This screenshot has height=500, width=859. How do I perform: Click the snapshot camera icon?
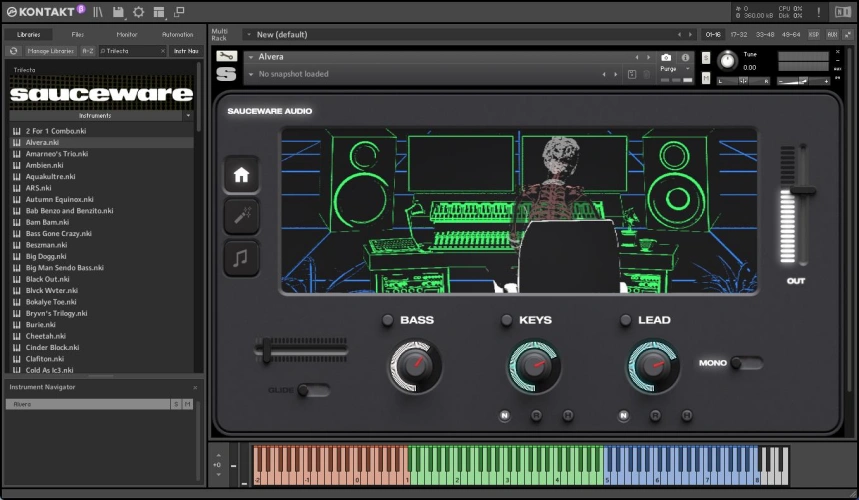pos(666,58)
